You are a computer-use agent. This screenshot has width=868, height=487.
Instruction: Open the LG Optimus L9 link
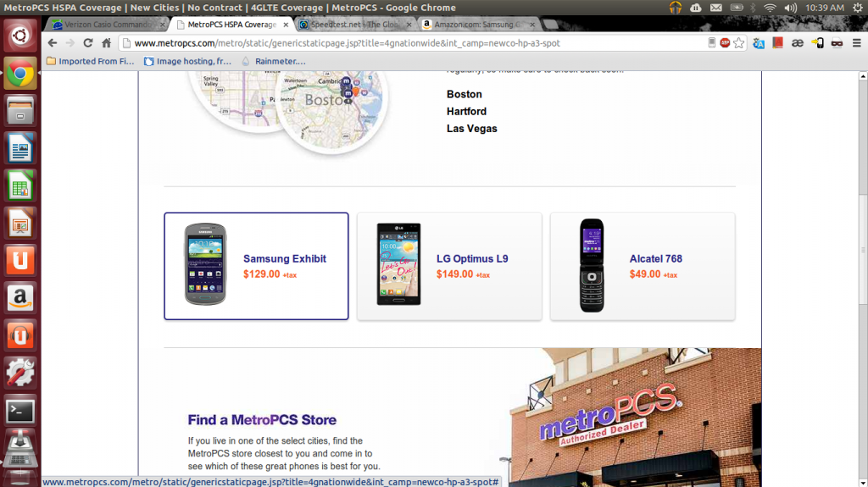point(472,259)
